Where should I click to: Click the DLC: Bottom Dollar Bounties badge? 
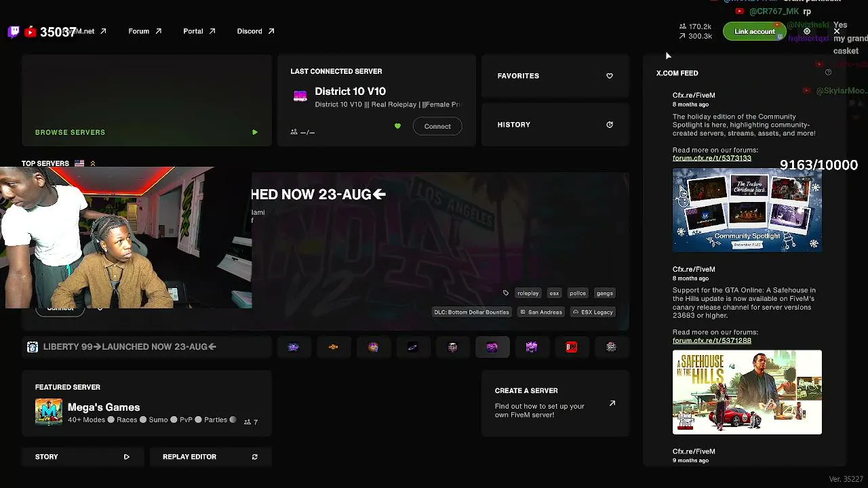[471, 312]
